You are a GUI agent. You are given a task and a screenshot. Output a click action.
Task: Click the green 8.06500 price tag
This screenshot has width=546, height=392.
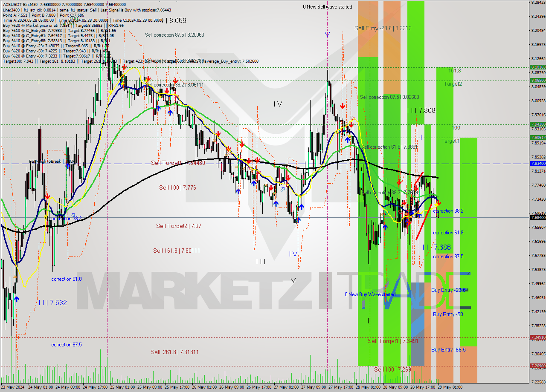(538, 80)
